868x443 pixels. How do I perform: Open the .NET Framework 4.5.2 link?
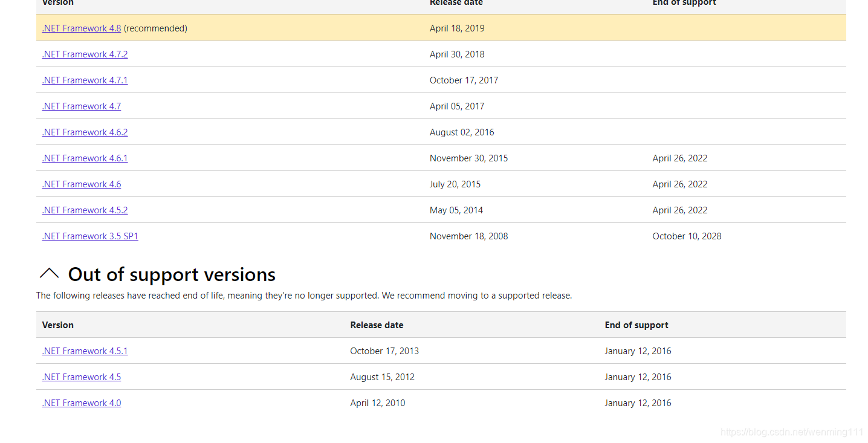[x=85, y=210]
